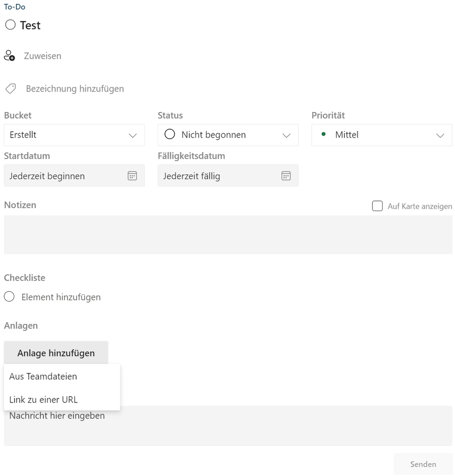This screenshot has width=455, height=476.
Task: Click the Bezeichnung hinzufügen label field
Action: pyautogui.click(x=75, y=89)
